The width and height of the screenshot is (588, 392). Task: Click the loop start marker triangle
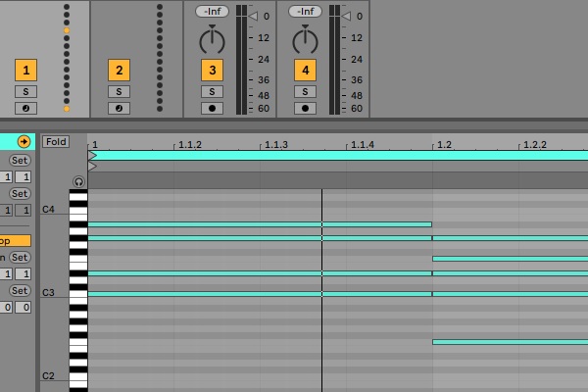pyautogui.click(x=93, y=155)
